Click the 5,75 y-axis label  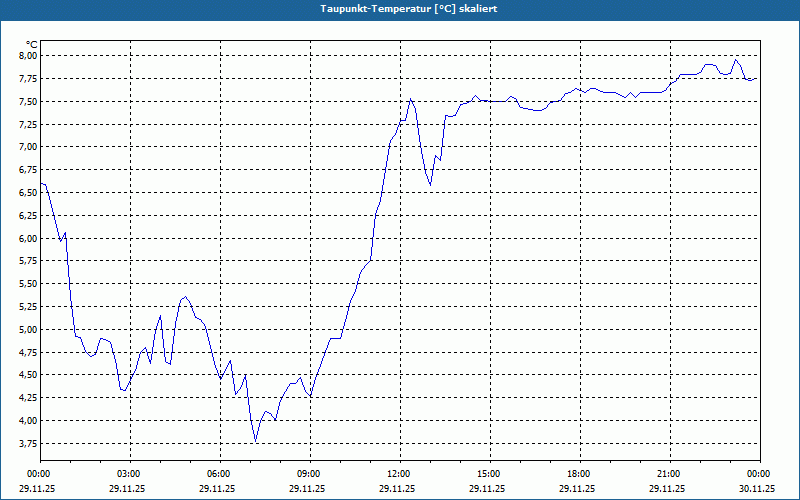coord(29,261)
